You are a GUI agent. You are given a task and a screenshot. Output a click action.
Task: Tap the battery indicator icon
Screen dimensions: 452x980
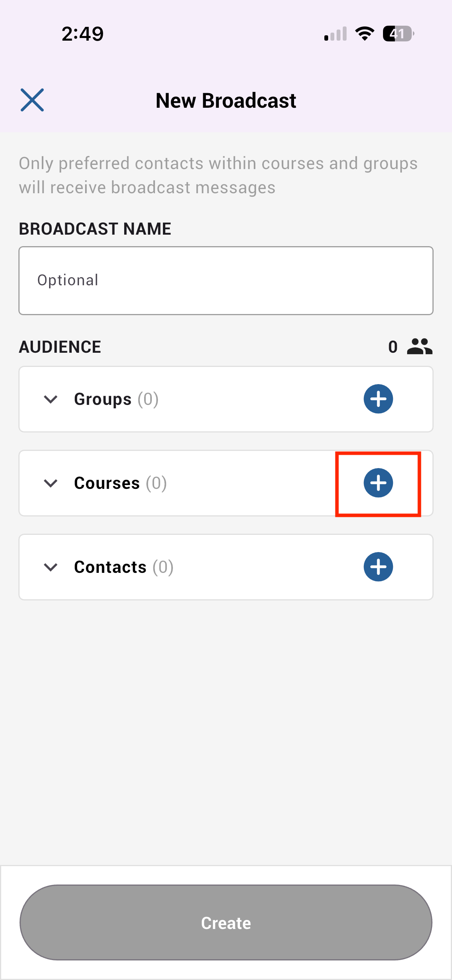tap(398, 34)
